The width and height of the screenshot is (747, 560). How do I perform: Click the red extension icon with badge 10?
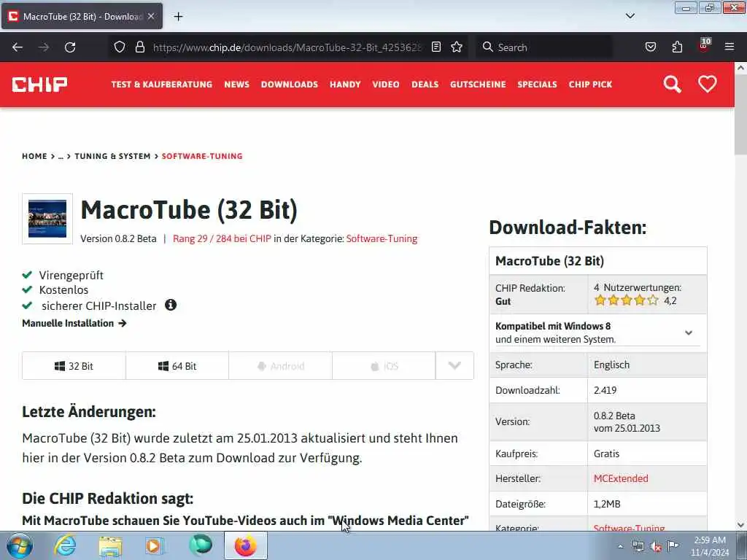tap(704, 46)
